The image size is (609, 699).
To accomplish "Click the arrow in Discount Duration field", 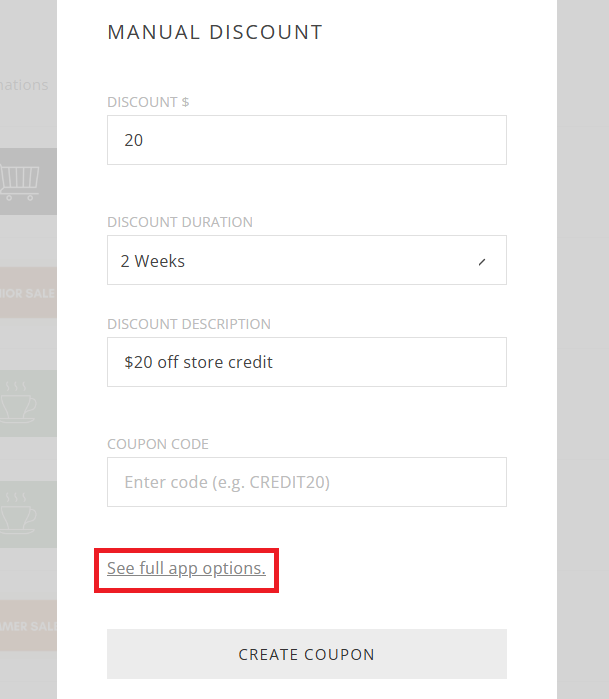I will click(481, 262).
